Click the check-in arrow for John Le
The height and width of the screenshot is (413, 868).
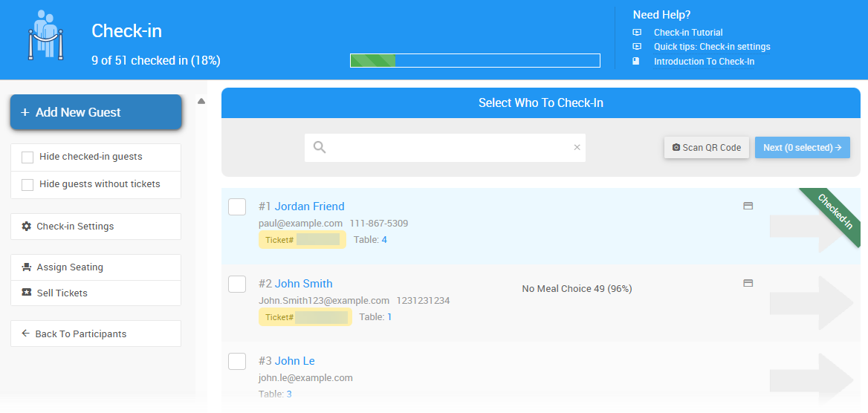812,380
